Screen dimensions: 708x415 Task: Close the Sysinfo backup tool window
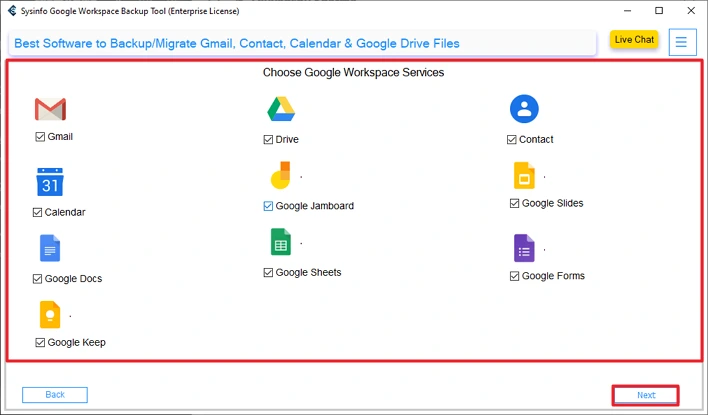point(691,10)
